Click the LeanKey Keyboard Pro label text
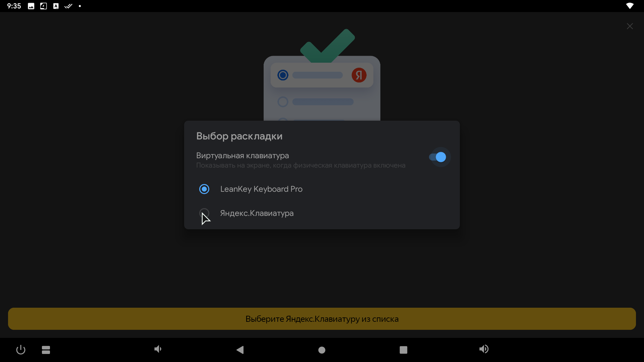Image resolution: width=644 pixels, height=362 pixels. pos(261,189)
